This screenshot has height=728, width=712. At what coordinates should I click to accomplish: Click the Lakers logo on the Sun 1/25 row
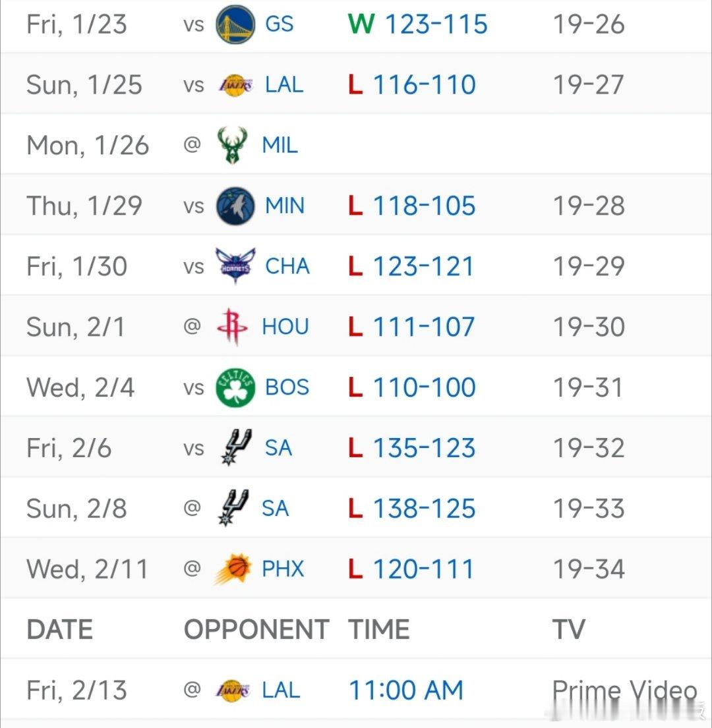[x=235, y=86]
